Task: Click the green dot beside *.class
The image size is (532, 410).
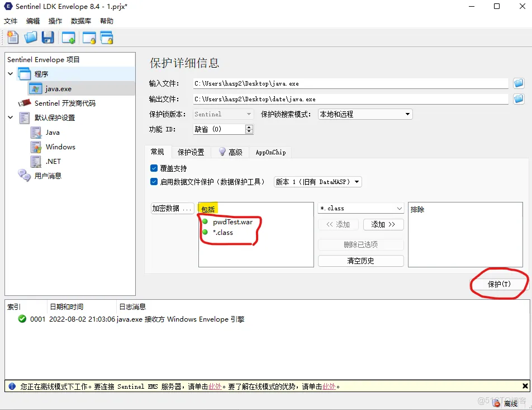Action: (205, 232)
